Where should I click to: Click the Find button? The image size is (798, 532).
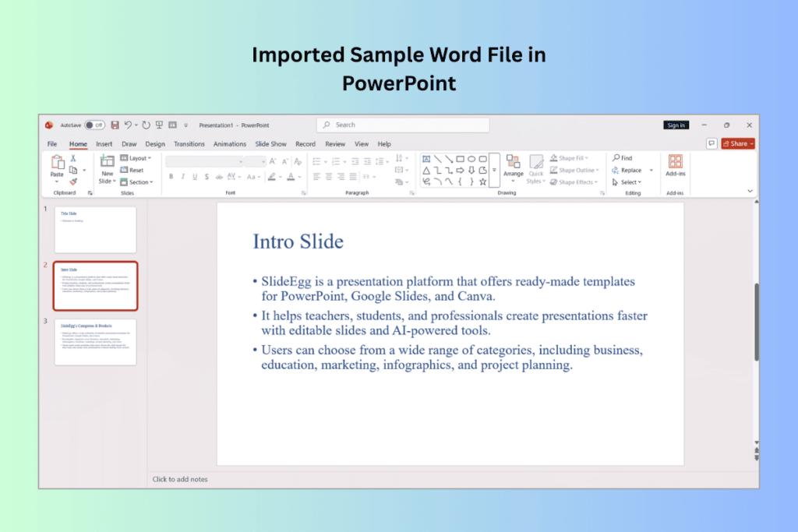622,158
